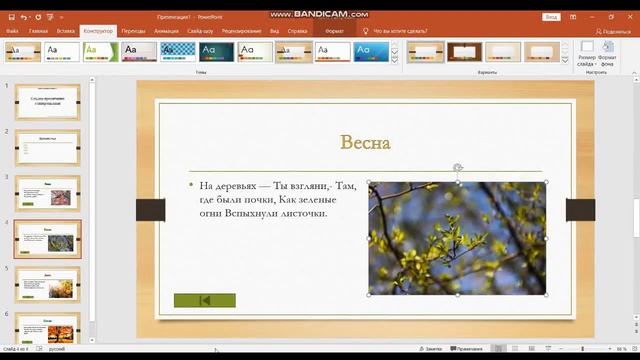Switch to Normal view icon in status bar
The height and width of the screenshot is (360, 640).
coord(498,349)
